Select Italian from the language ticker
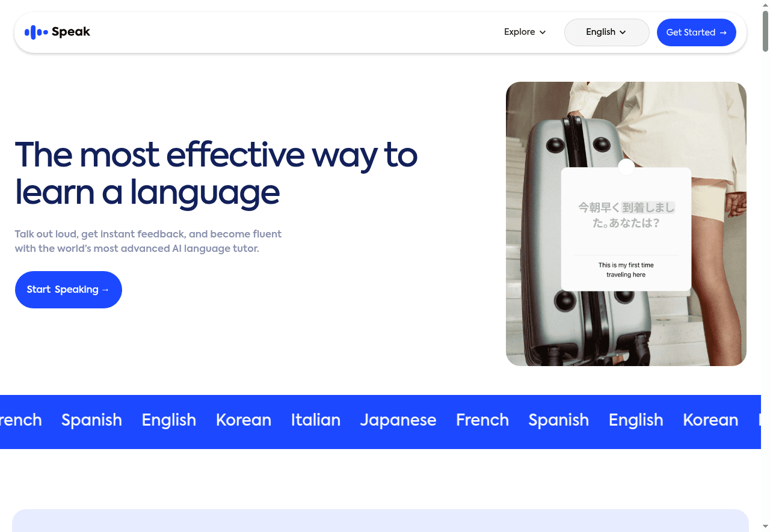Image resolution: width=770 pixels, height=532 pixels. (x=315, y=420)
